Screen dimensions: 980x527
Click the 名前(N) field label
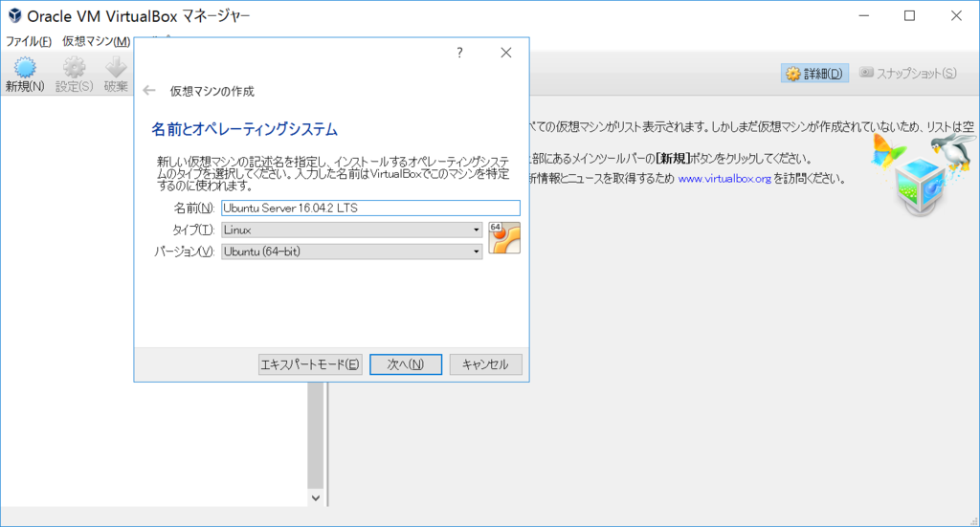pos(193,208)
